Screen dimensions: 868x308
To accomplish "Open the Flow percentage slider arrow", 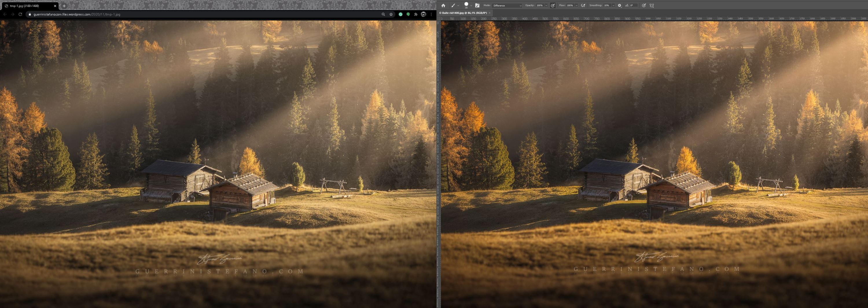I will coord(577,5).
